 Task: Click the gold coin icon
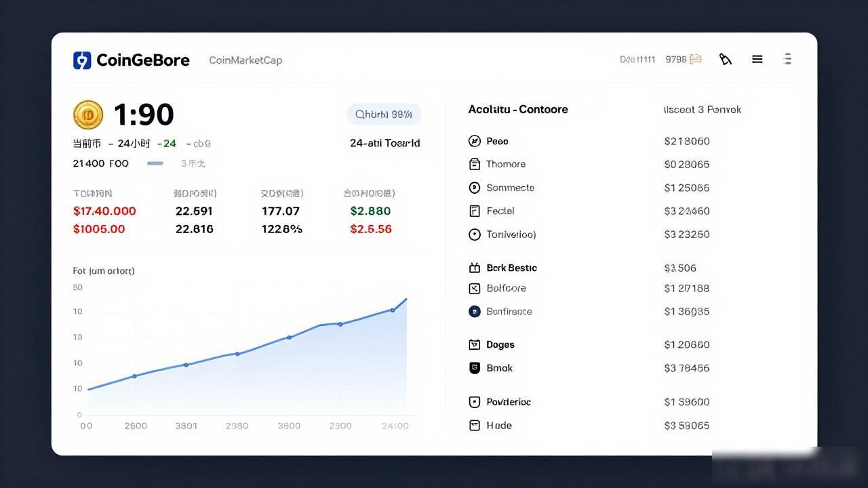coord(88,115)
